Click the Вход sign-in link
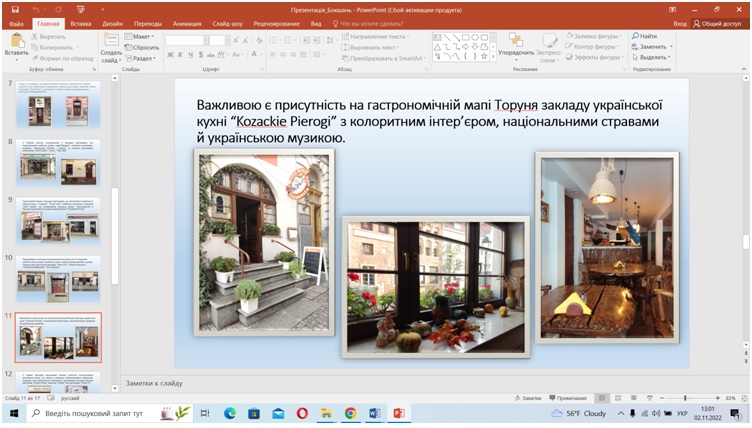This screenshot has width=752, height=428. [680, 24]
